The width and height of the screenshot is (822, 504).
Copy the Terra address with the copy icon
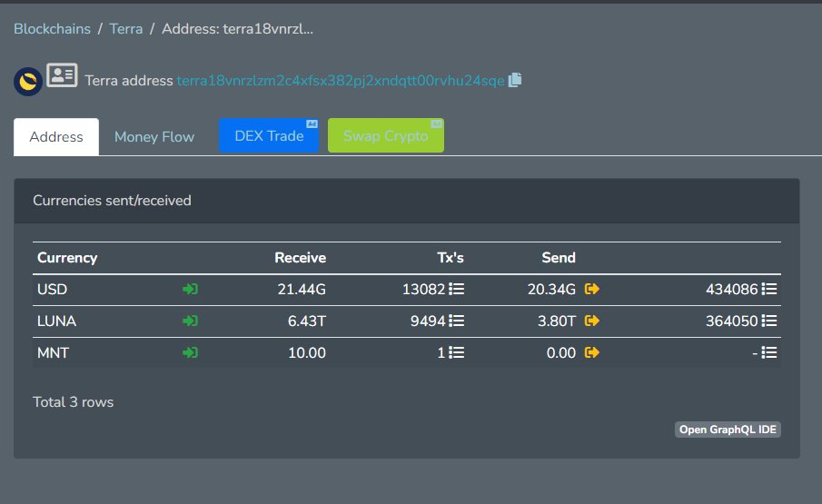[515, 80]
